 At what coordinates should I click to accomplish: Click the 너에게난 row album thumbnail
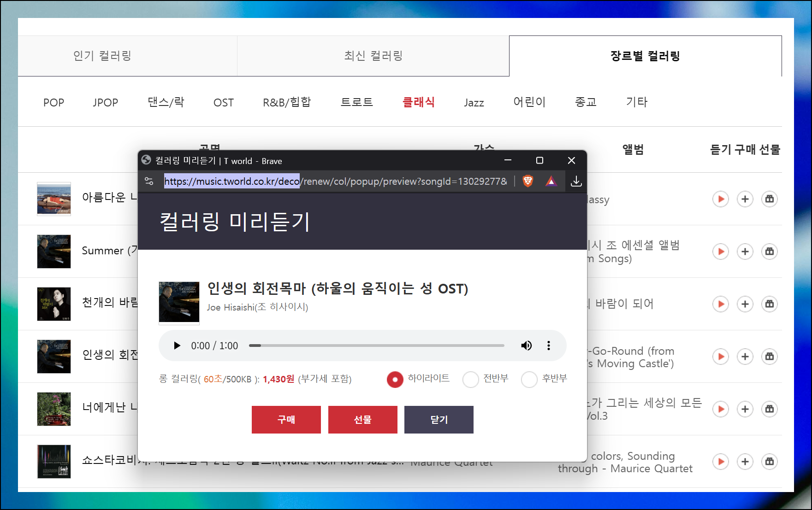(x=54, y=409)
